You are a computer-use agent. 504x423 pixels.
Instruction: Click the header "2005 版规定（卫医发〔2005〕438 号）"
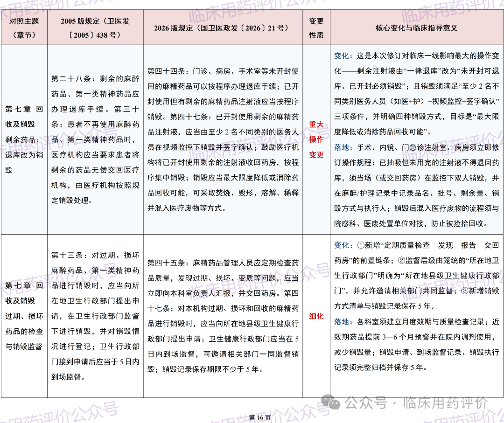tap(95, 28)
